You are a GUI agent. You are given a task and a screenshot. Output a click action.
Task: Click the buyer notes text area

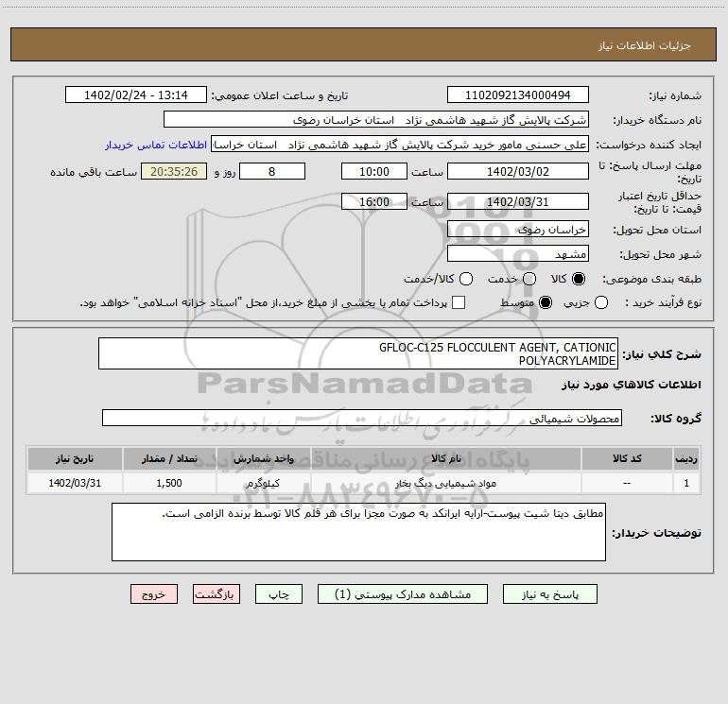coord(358,532)
